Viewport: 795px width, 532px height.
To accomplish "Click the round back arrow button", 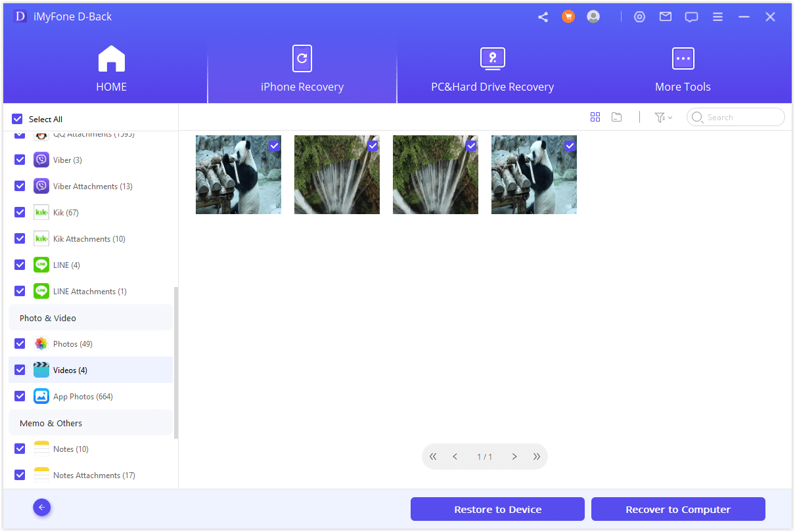I will coord(42,507).
